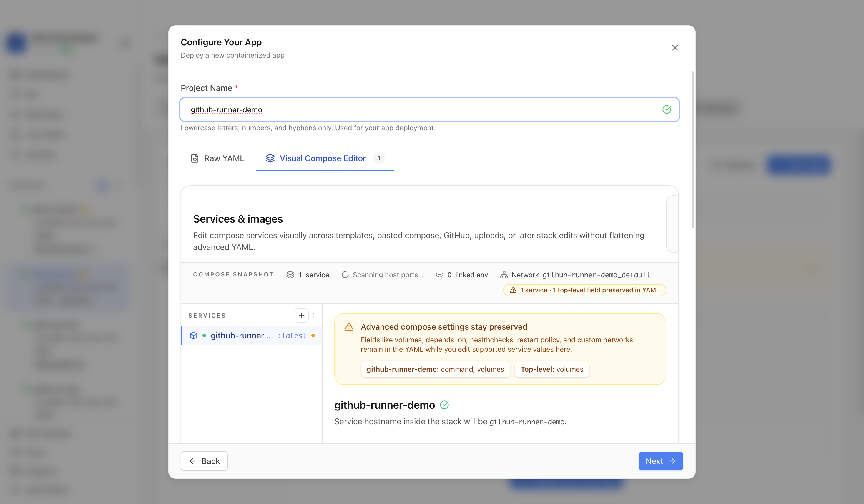
Task: Click the cube icon of github-runner service
Action: click(193, 336)
